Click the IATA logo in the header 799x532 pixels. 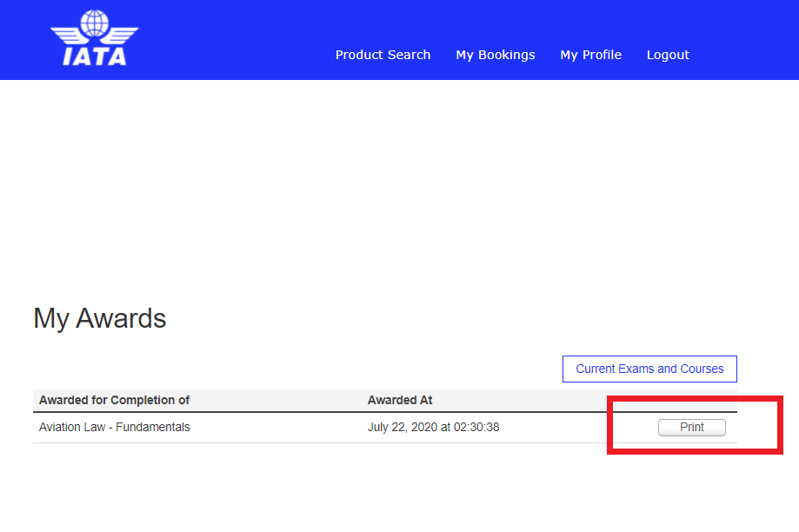[x=94, y=38]
